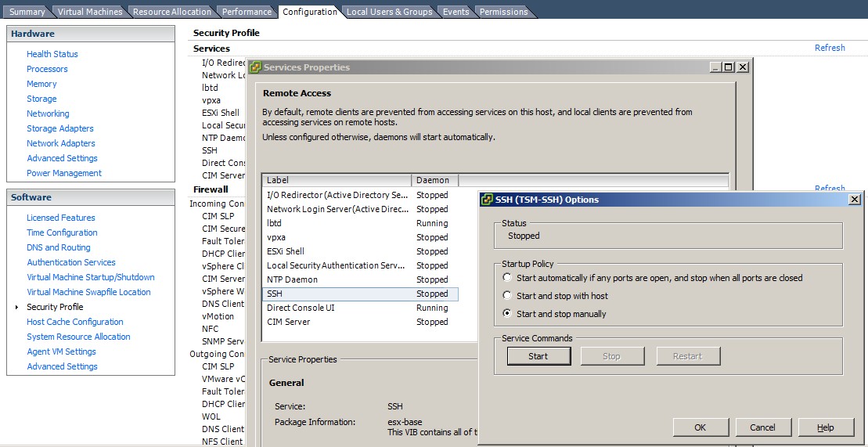This screenshot has width=868, height=447.
Task: Click the VMware icon in Services Properties title bar
Action: (255, 67)
